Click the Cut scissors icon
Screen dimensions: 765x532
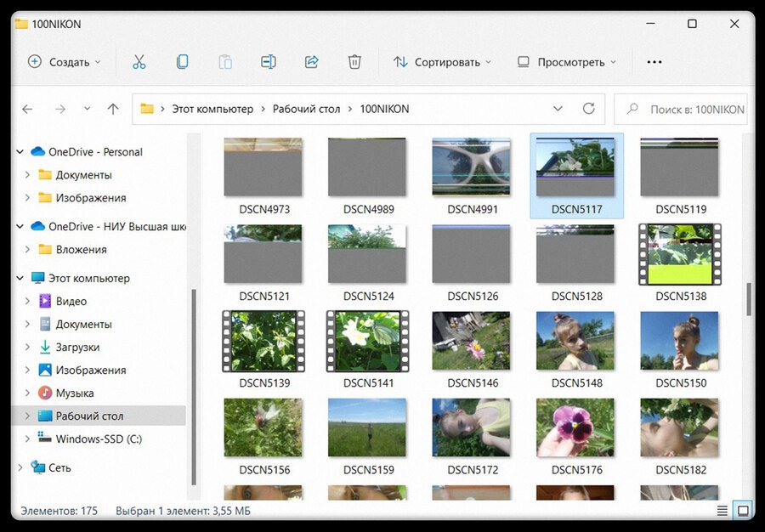coord(139,62)
